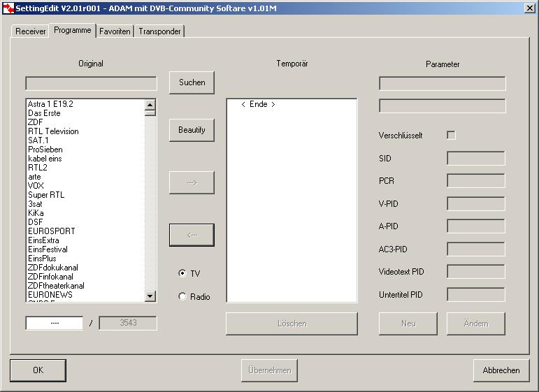
Task: Click the Ändern button
Action: click(x=476, y=324)
